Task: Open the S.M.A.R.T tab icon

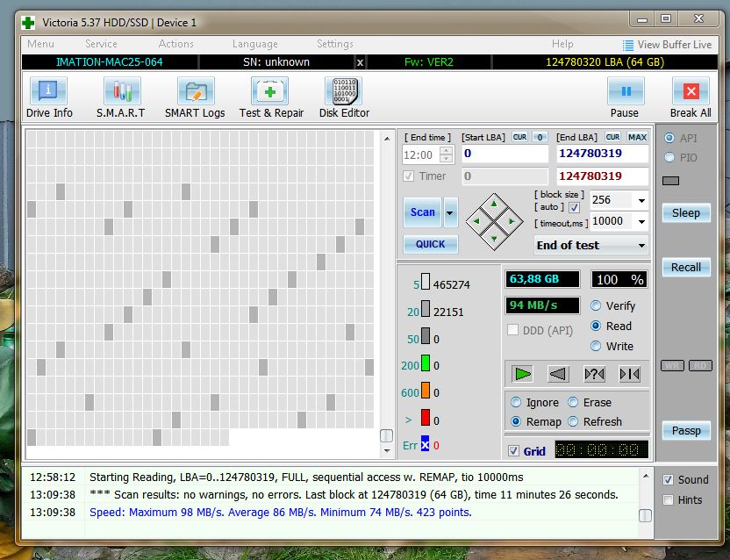Action: [121, 91]
